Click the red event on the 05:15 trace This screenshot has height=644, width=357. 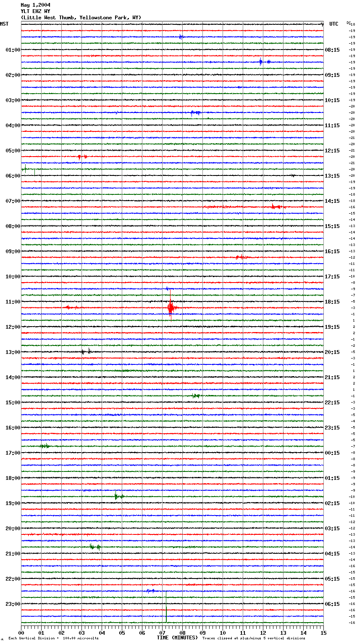tap(82, 157)
